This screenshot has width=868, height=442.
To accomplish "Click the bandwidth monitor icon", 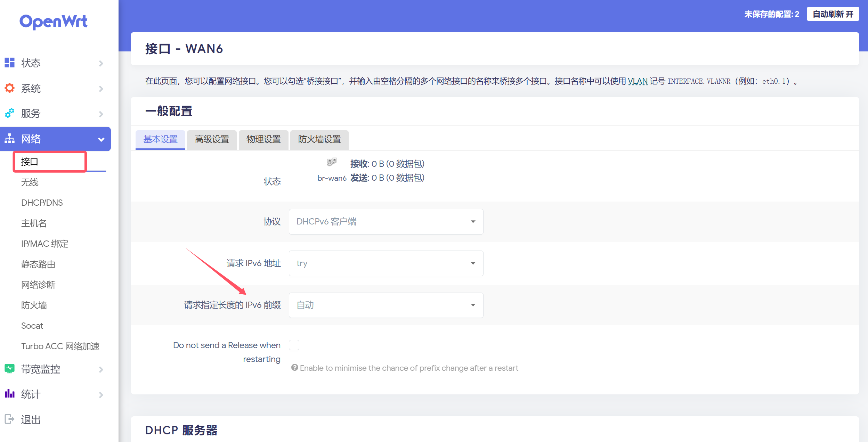I will click(9, 369).
